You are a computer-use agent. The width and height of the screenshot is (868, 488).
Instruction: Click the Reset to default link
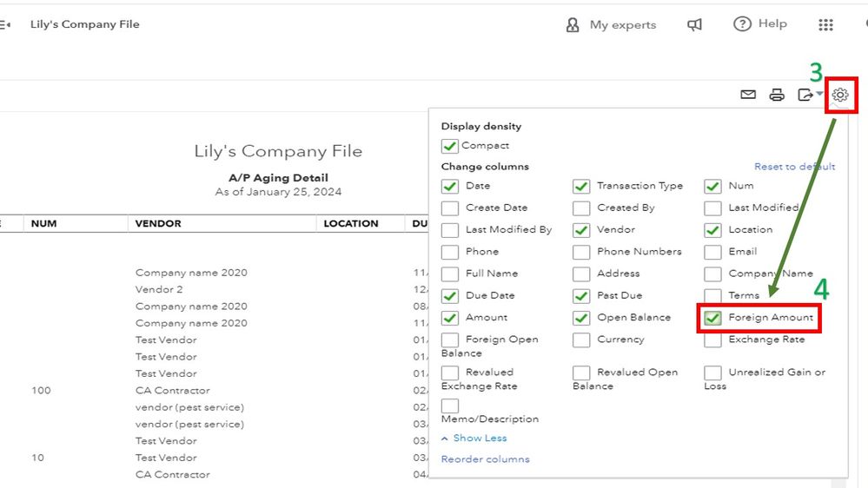(x=794, y=167)
